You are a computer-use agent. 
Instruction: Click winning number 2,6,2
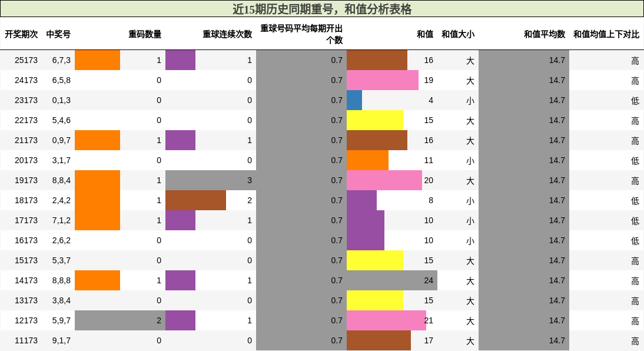61,240
